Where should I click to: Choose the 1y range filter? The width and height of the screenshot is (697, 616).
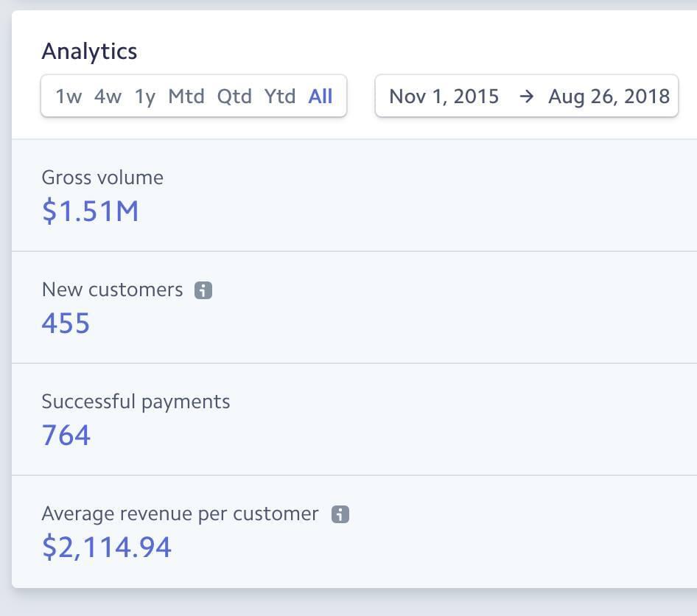pyautogui.click(x=145, y=97)
